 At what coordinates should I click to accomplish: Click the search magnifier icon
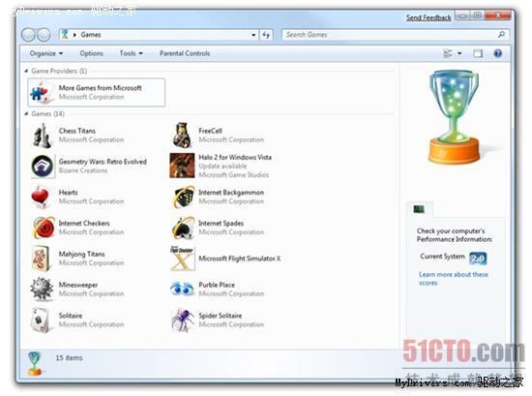[501, 34]
